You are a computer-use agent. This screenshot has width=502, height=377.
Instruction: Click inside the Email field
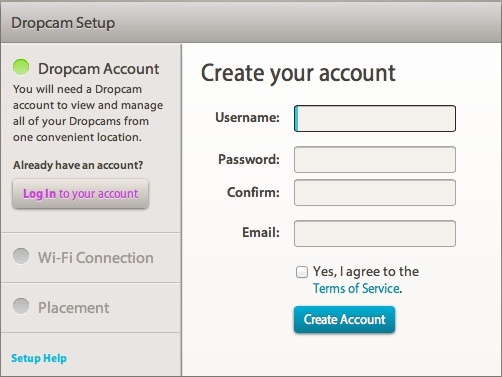tap(375, 233)
